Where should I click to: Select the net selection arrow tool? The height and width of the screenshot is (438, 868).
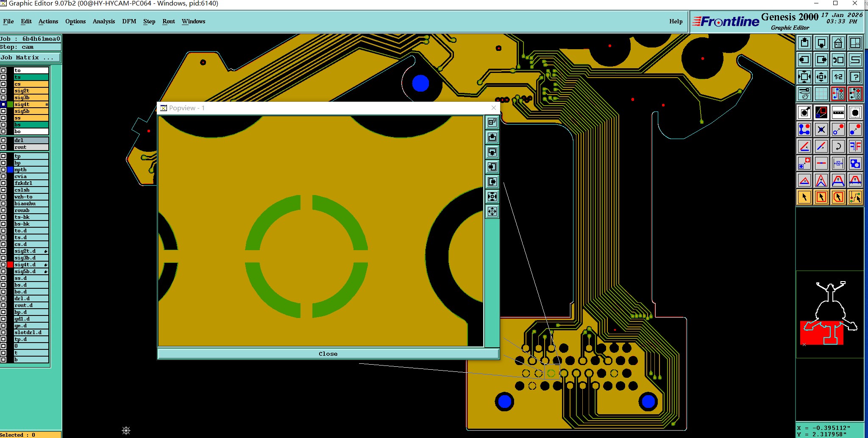tap(855, 197)
